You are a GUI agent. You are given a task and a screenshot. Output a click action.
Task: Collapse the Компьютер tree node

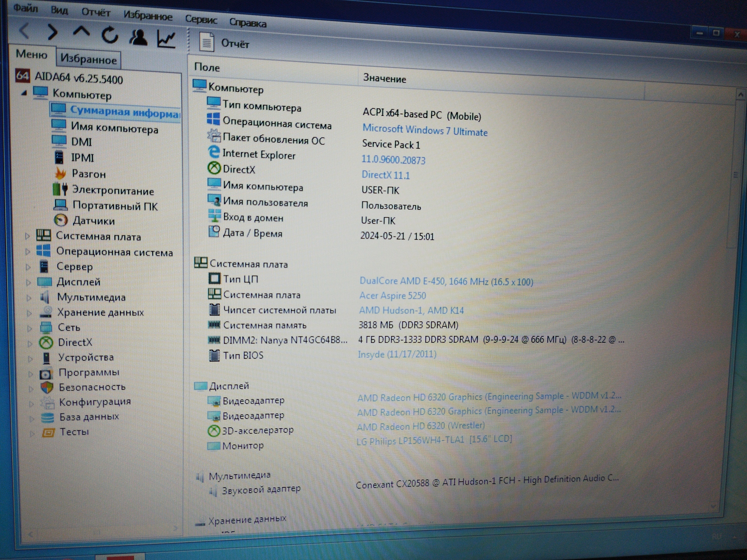pyautogui.click(x=25, y=93)
